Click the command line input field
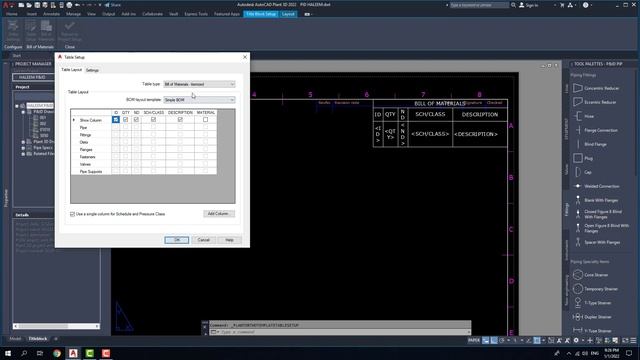 click(x=340, y=332)
